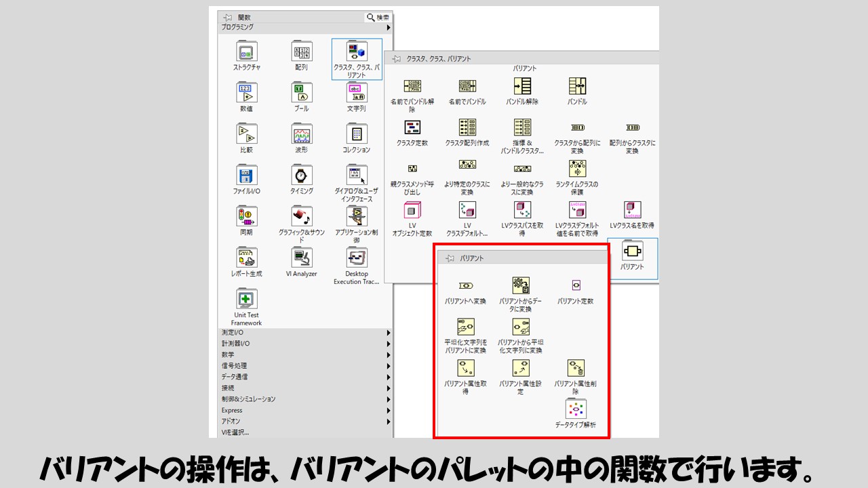Image resolution: width=868 pixels, height=488 pixels.
Task: Choose the データタイプ解析 icon
Action: coord(576,409)
